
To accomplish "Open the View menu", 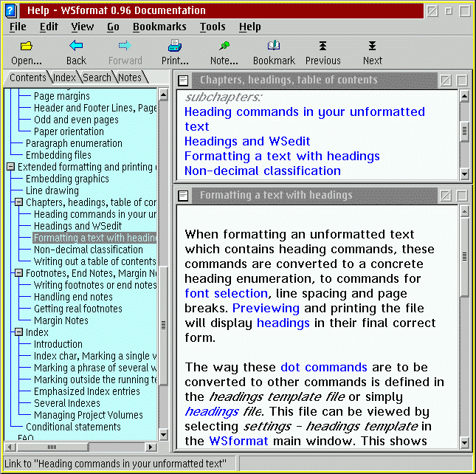I will click(x=82, y=27).
